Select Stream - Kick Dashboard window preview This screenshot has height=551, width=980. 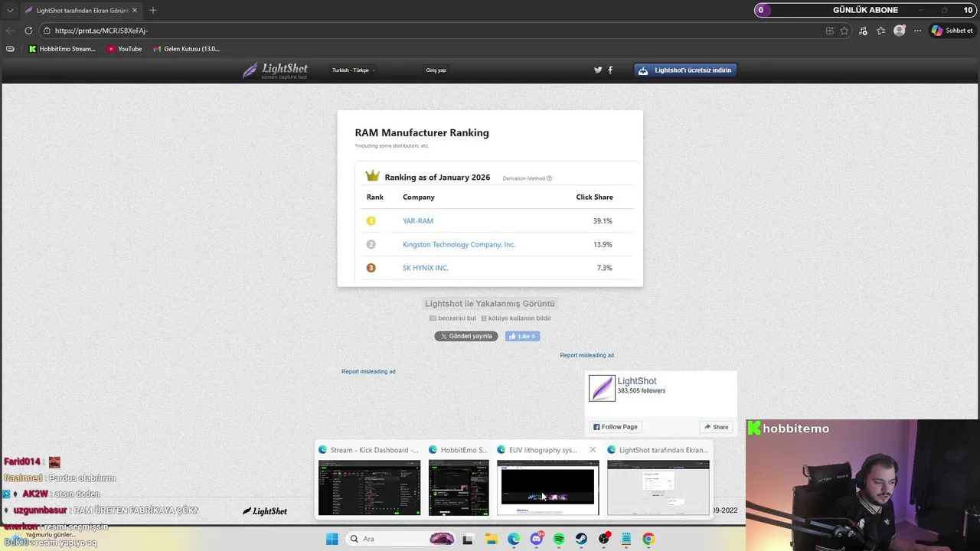point(369,480)
